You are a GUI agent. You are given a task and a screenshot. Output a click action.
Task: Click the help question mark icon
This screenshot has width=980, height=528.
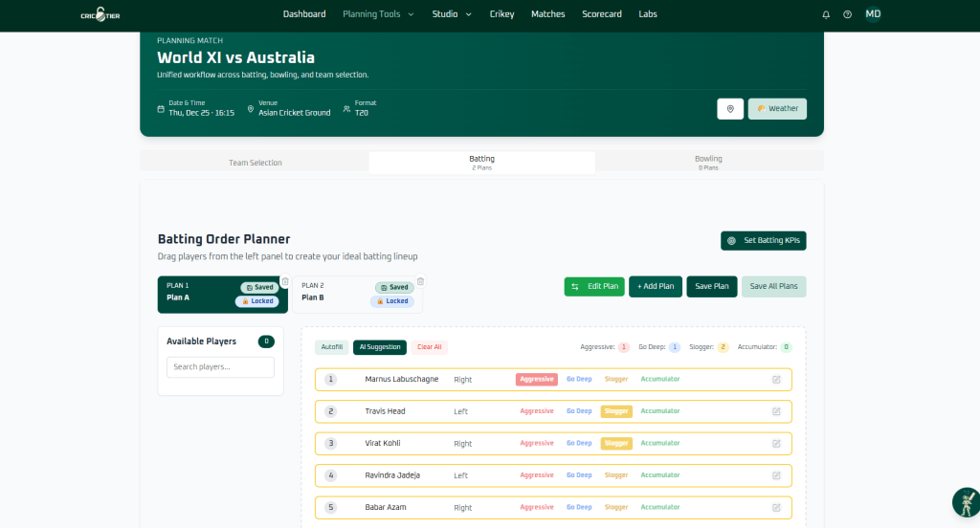tap(847, 14)
